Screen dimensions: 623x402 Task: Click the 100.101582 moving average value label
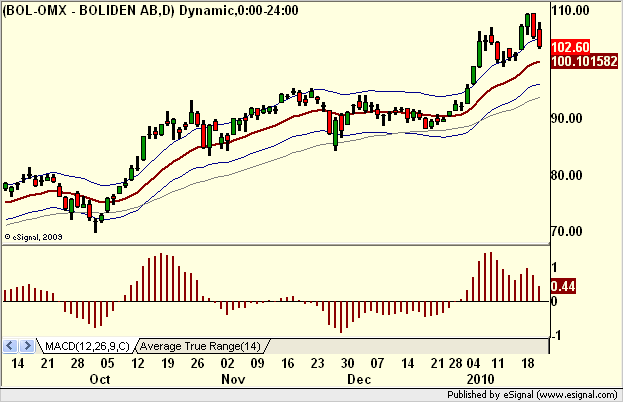pyautogui.click(x=584, y=61)
